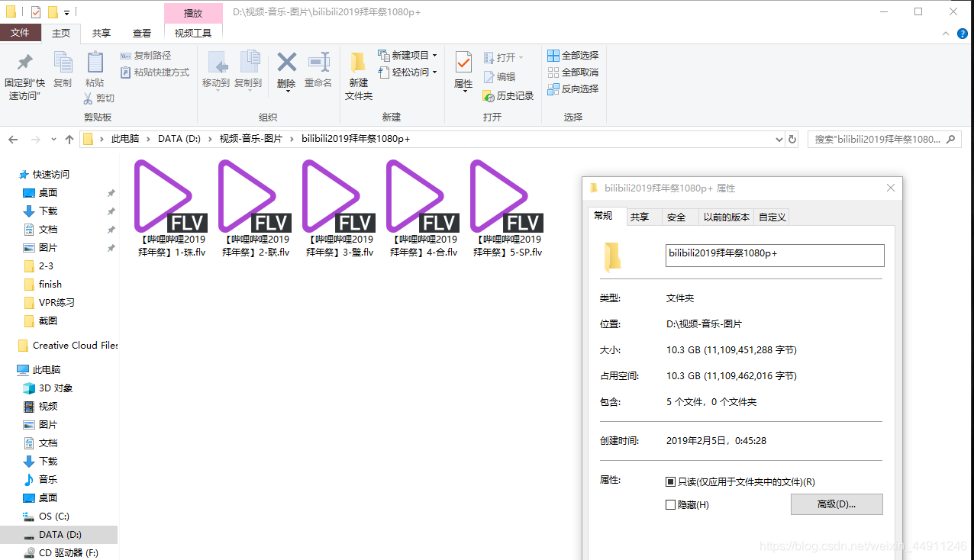Select the file 2-联.flv

[x=256, y=208]
